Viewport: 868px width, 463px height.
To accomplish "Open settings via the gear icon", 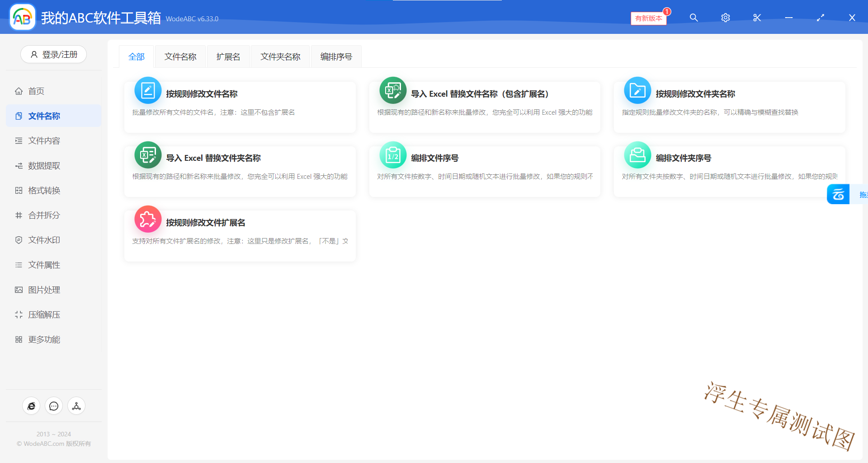I will (x=725, y=18).
